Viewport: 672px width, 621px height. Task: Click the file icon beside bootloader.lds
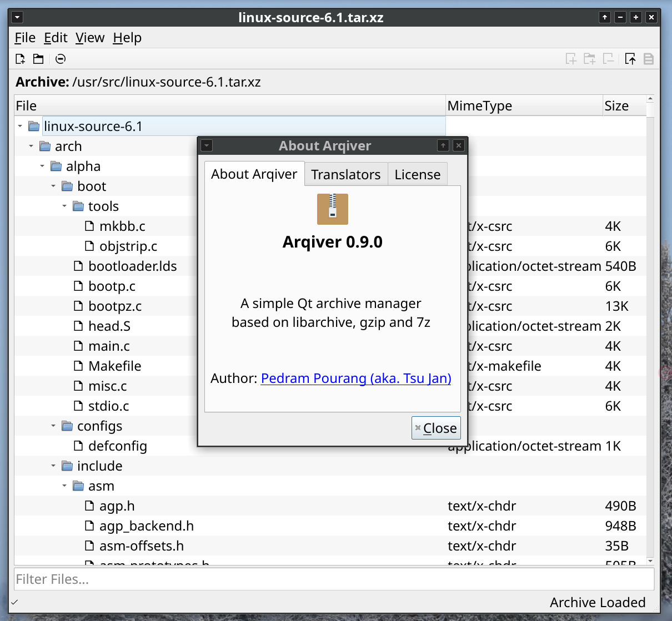click(78, 266)
